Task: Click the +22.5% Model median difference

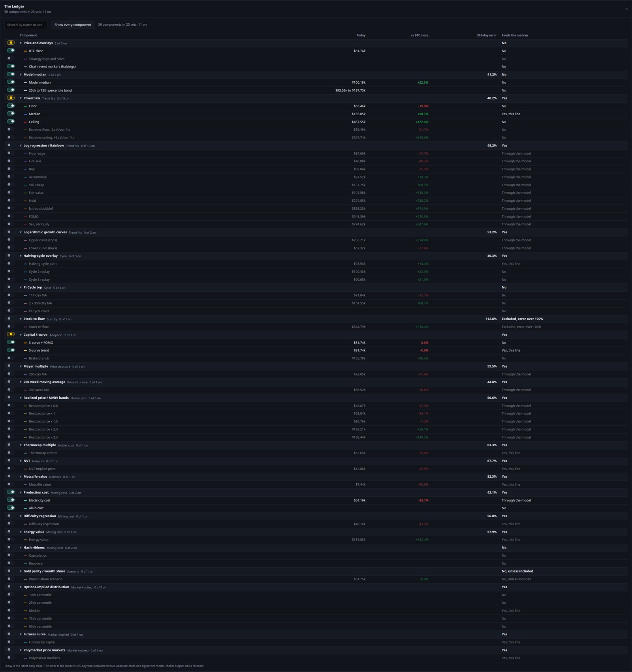Action: tap(423, 83)
